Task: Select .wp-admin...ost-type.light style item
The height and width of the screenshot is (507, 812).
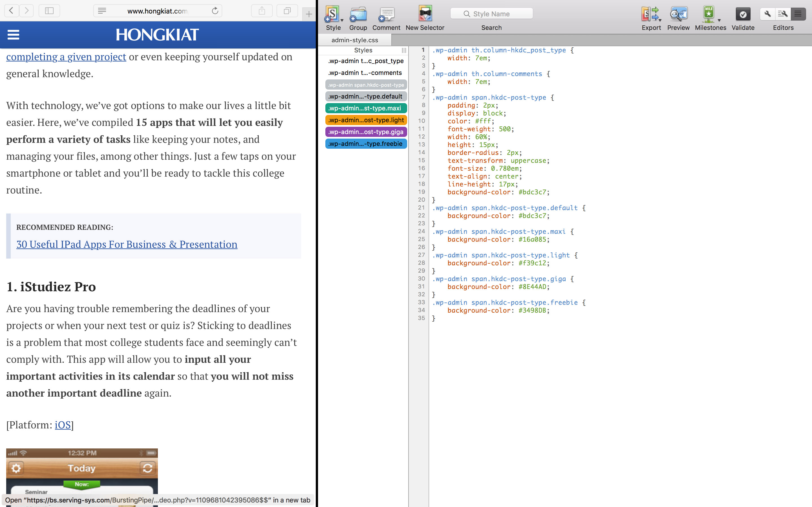Action: click(x=365, y=120)
